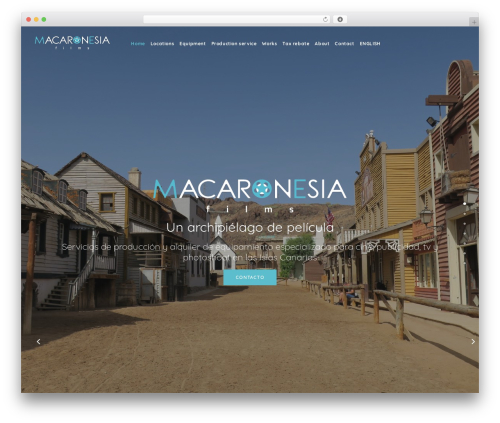Viewport: 500px width, 423px height.
Task: Select the first slide indicator dot
Action: (x=464, y=203)
